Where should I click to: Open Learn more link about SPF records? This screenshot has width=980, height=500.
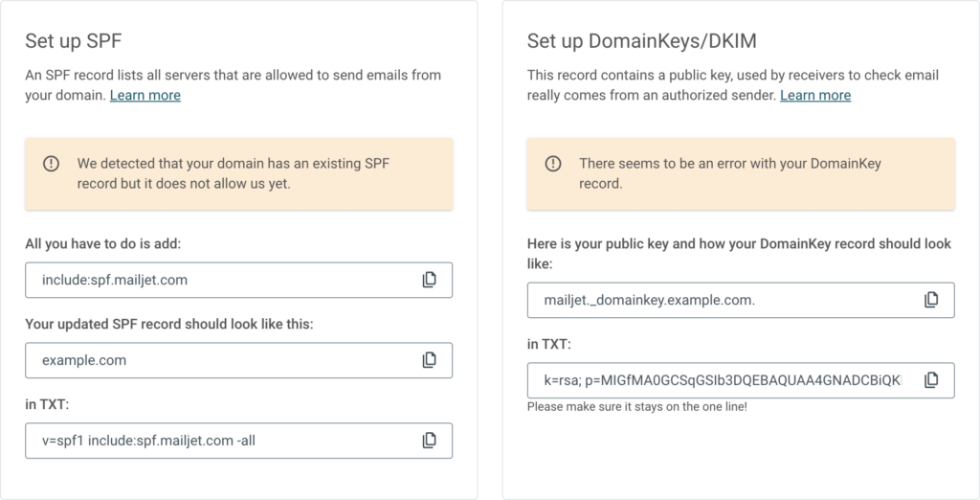tap(145, 95)
